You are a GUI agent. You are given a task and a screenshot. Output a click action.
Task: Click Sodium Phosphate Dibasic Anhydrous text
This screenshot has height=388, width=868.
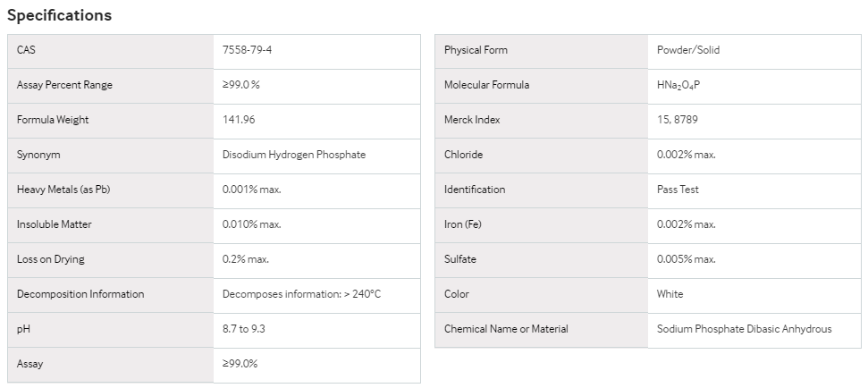tap(744, 329)
